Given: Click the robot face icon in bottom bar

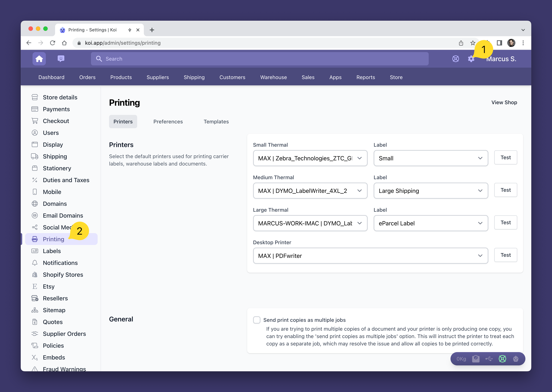Looking at the screenshot, I should click(516, 359).
